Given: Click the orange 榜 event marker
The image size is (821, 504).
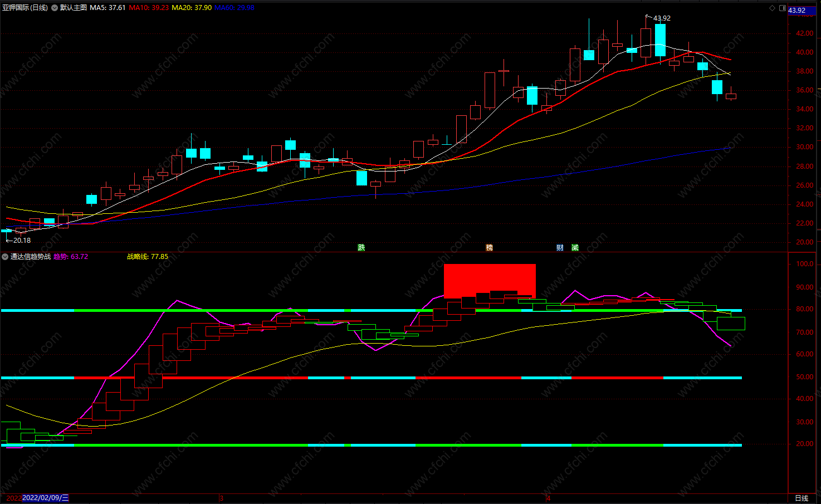Looking at the screenshot, I should coord(490,248).
